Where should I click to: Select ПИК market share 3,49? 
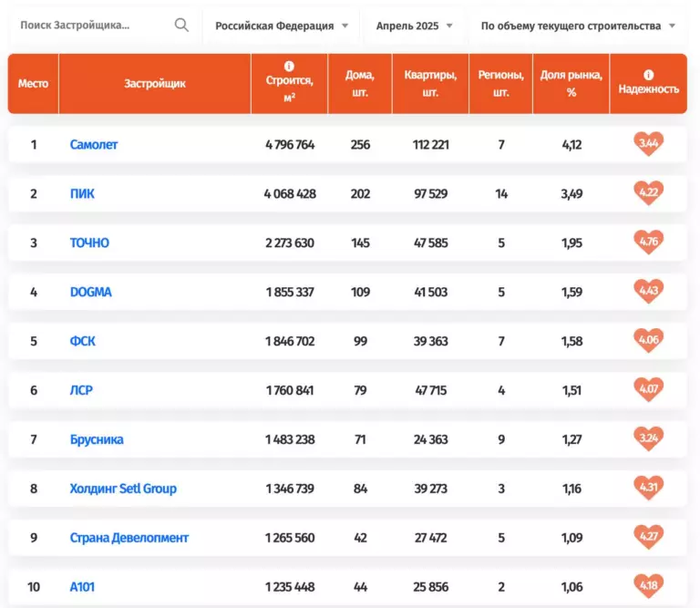click(x=571, y=194)
